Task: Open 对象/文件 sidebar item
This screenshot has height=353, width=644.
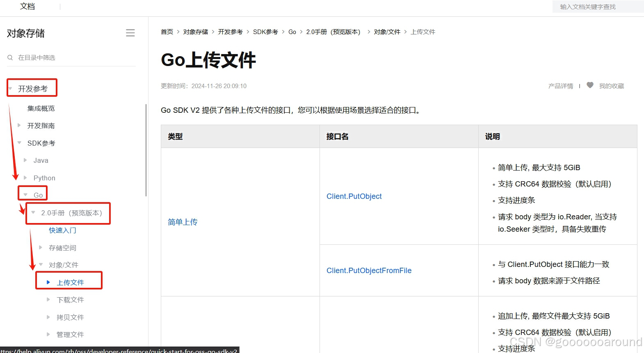Action: click(x=64, y=265)
